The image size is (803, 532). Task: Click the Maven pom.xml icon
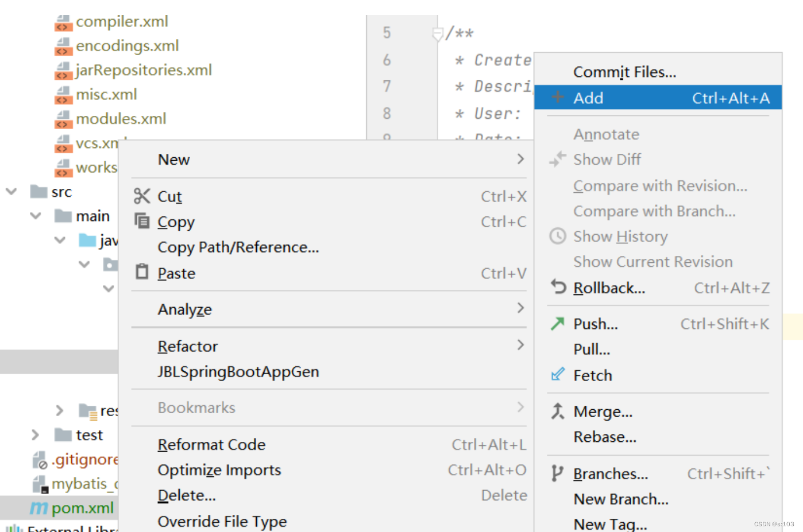pyautogui.click(x=38, y=508)
